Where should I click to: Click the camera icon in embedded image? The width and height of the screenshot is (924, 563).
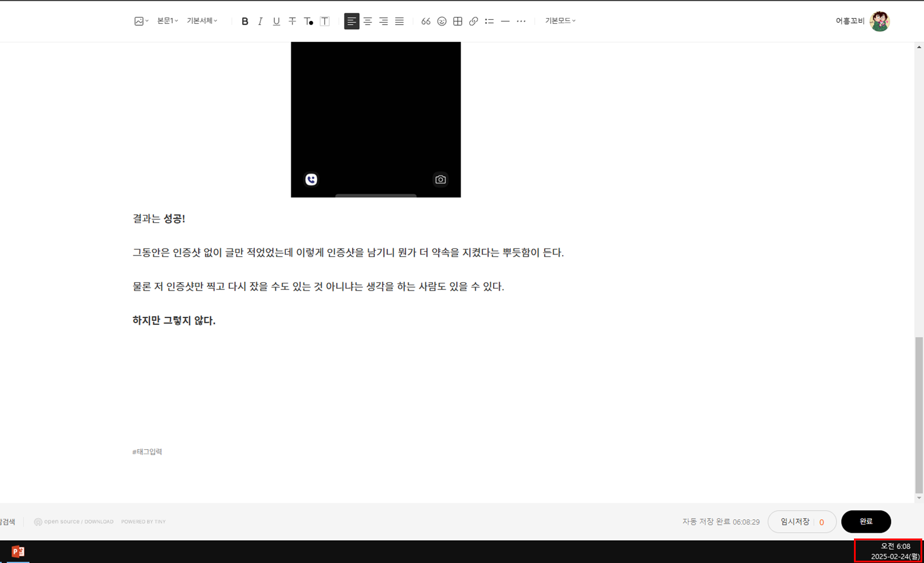click(441, 180)
